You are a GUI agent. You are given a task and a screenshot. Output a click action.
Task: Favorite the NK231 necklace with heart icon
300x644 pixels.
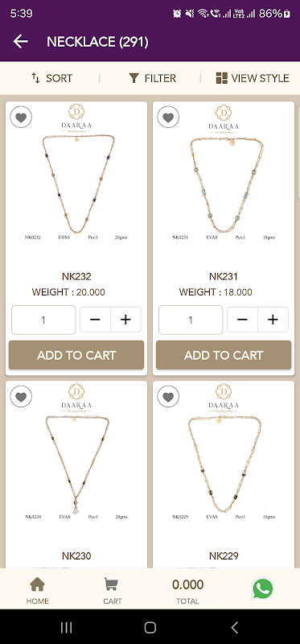point(168,117)
